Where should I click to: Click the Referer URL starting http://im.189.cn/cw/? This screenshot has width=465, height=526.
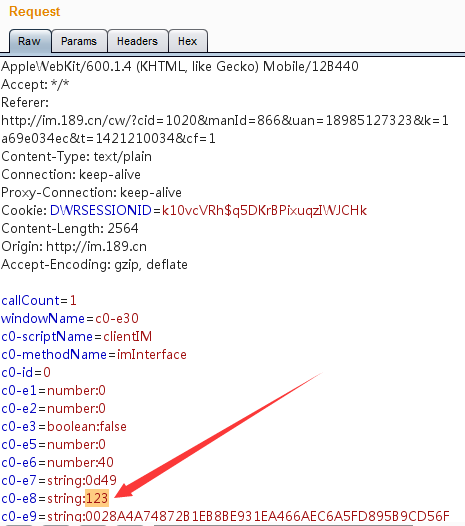point(225,120)
